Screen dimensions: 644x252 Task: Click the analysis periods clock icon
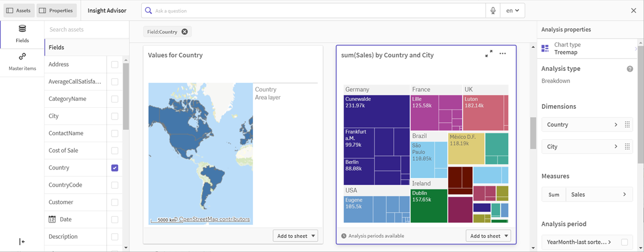click(344, 236)
